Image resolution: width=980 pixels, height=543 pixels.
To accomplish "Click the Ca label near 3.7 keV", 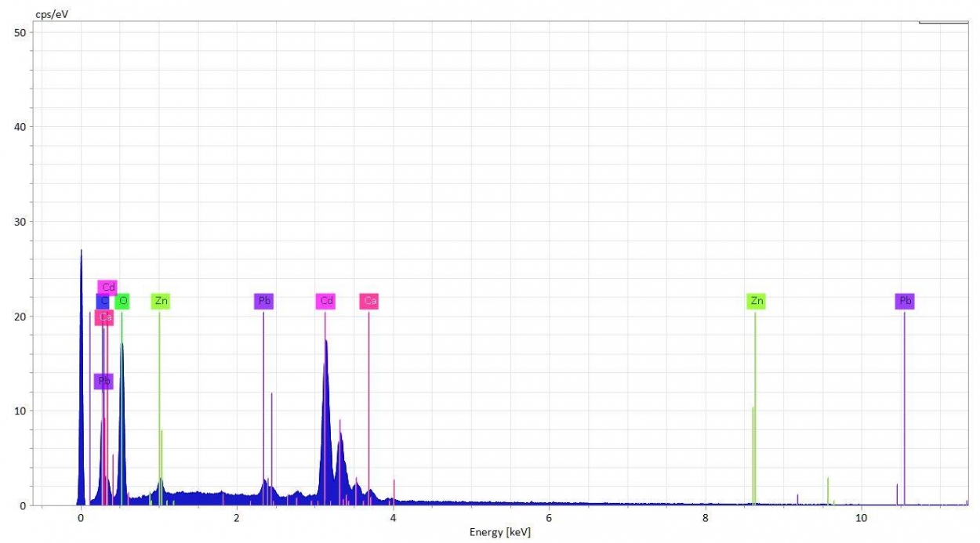I will tap(369, 301).
